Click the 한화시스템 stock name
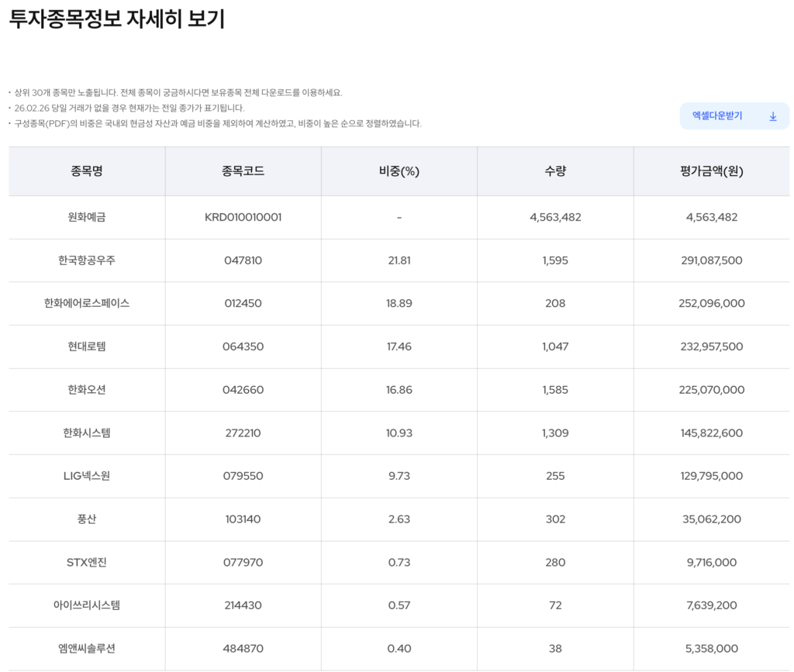Image resolution: width=794 pixels, height=672 pixels. tap(87, 432)
